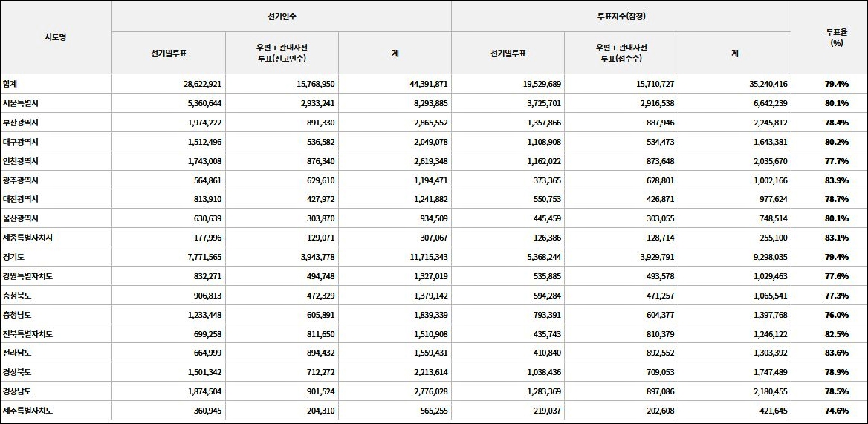Click Gyeongbuk electors total 2,213,614
The image size is (868, 424).
point(433,373)
